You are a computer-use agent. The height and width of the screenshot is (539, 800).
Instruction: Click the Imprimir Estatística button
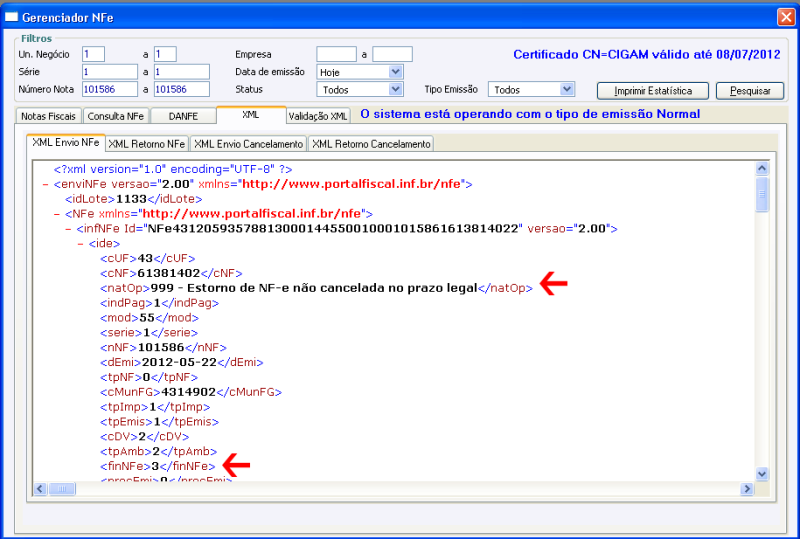[653, 91]
